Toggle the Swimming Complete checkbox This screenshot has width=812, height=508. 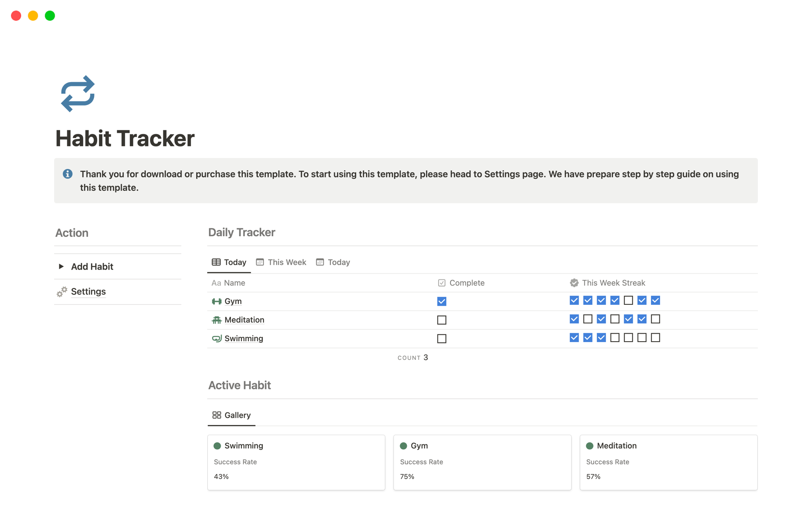(x=442, y=338)
